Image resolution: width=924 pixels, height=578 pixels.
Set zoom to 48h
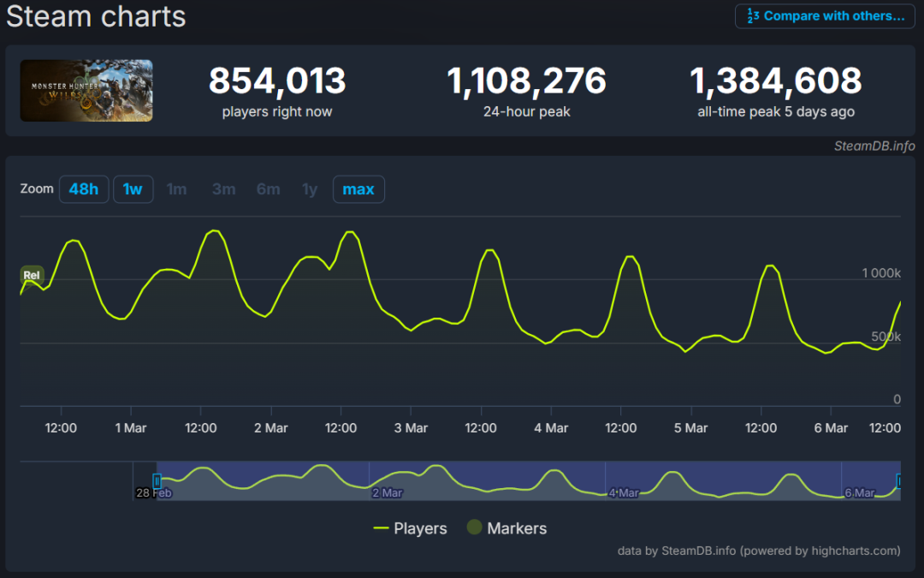[84, 189]
